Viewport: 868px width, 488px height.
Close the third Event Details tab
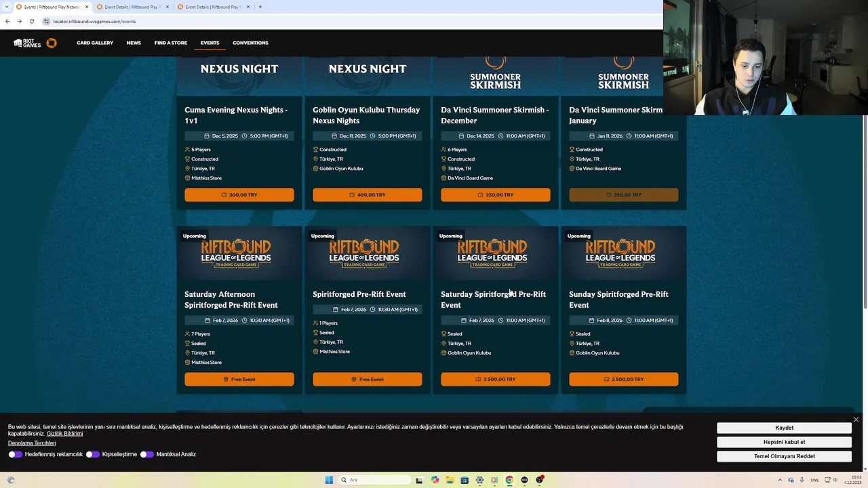tap(248, 7)
